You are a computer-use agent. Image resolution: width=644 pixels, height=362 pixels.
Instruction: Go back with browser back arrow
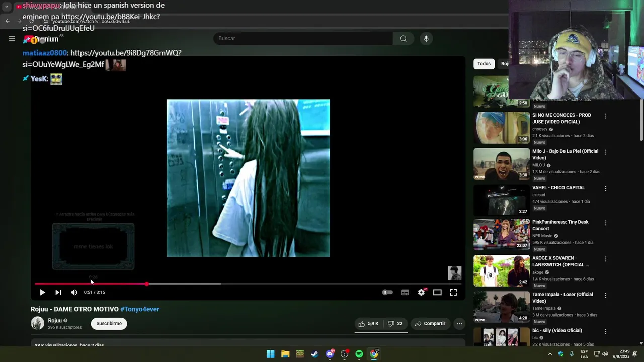8,21
